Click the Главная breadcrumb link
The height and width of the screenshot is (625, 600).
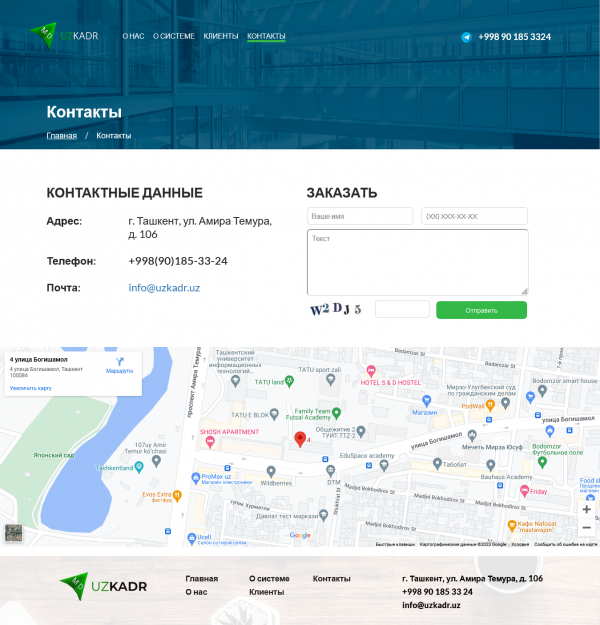pyautogui.click(x=61, y=135)
